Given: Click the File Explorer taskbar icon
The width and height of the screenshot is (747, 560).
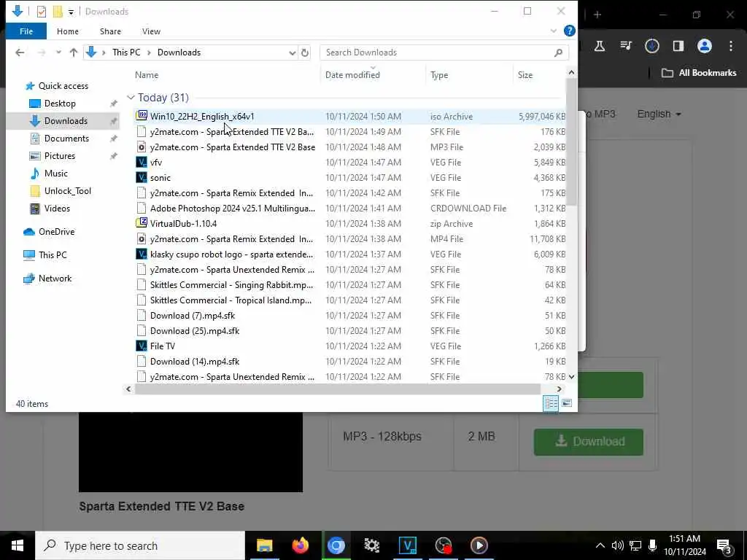Looking at the screenshot, I should pyautogui.click(x=264, y=545).
